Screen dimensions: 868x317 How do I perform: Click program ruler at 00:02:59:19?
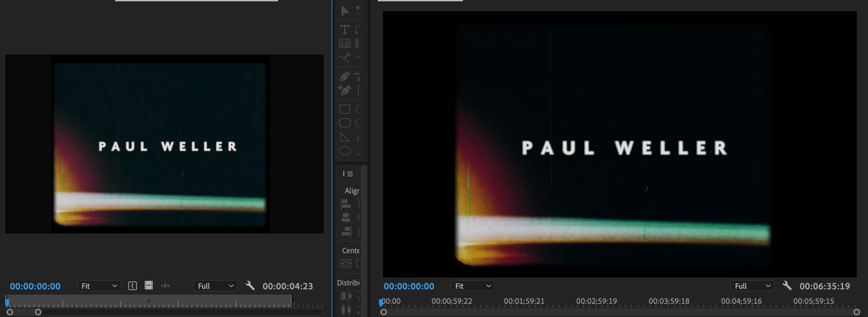pyautogui.click(x=597, y=301)
